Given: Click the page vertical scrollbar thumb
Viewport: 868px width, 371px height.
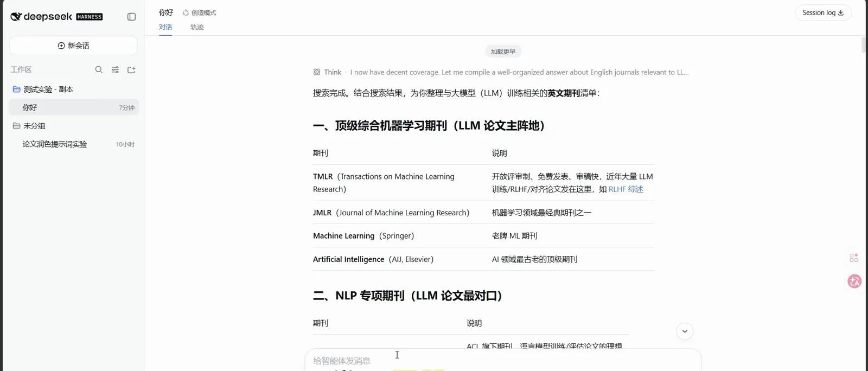Looking at the screenshot, I should click(x=864, y=44).
